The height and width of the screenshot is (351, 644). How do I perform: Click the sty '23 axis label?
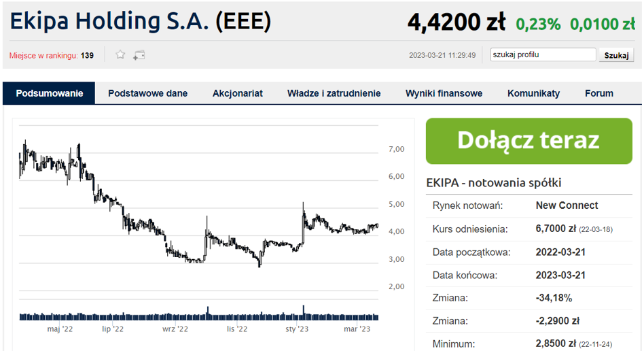(x=297, y=329)
